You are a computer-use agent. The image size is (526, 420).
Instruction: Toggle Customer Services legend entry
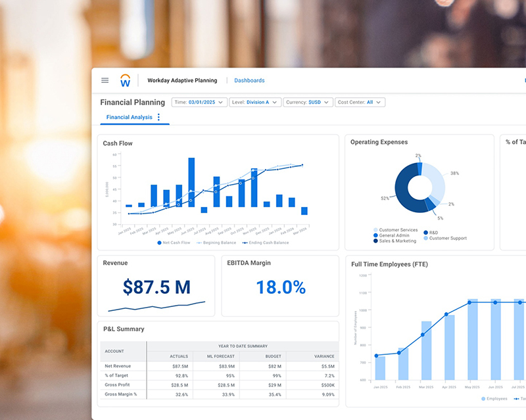(396, 230)
